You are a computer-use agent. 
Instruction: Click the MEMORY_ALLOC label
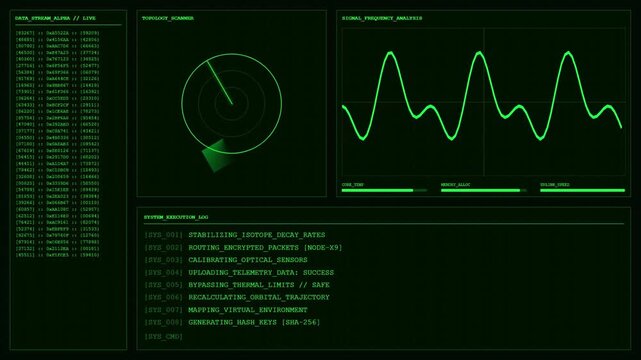[x=455, y=185]
